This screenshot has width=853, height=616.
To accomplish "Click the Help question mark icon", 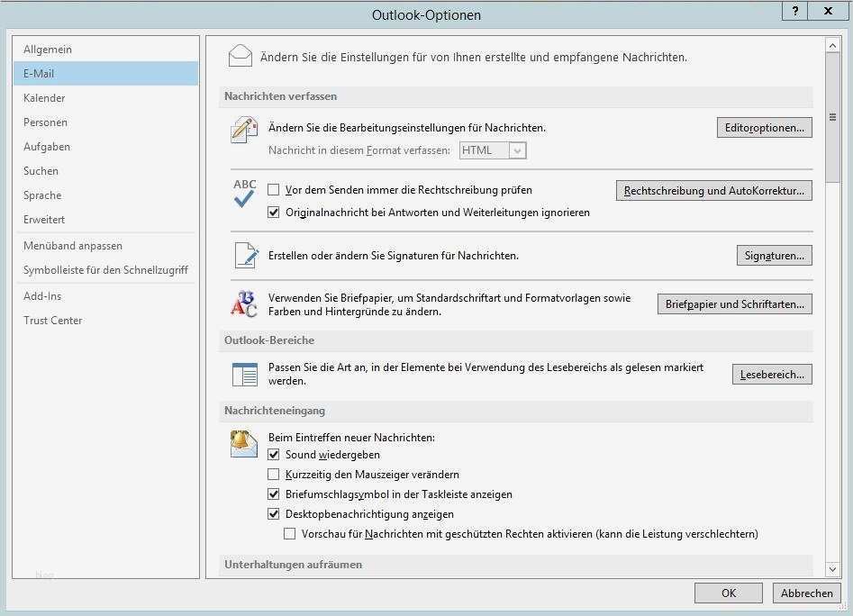I will (x=794, y=12).
